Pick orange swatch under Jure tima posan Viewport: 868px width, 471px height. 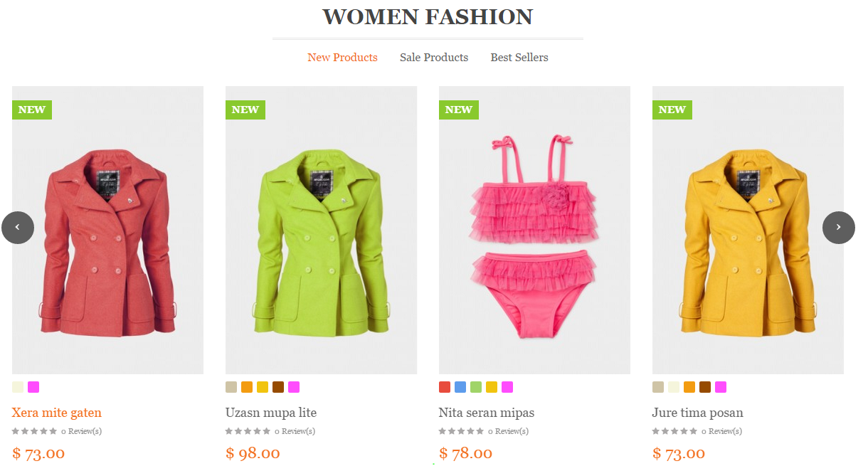pyautogui.click(x=689, y=387)
